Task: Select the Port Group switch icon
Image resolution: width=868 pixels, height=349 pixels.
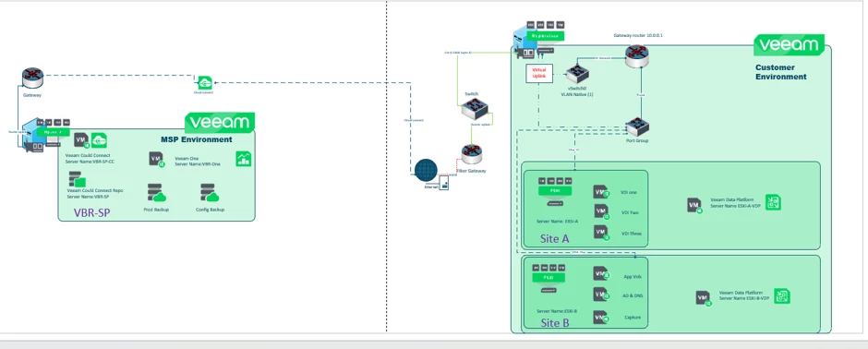Action: tap(637, 126)
